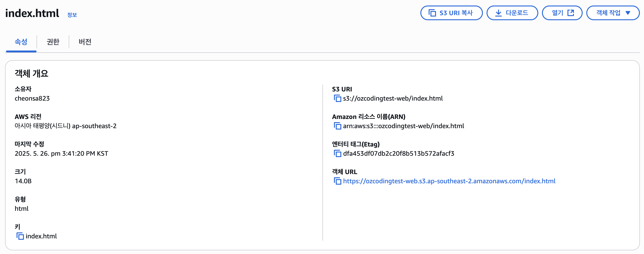Click copy icon in S3 URI 복사 button
The height and width of the screenshot is (254, 644).
coord(432,13)
